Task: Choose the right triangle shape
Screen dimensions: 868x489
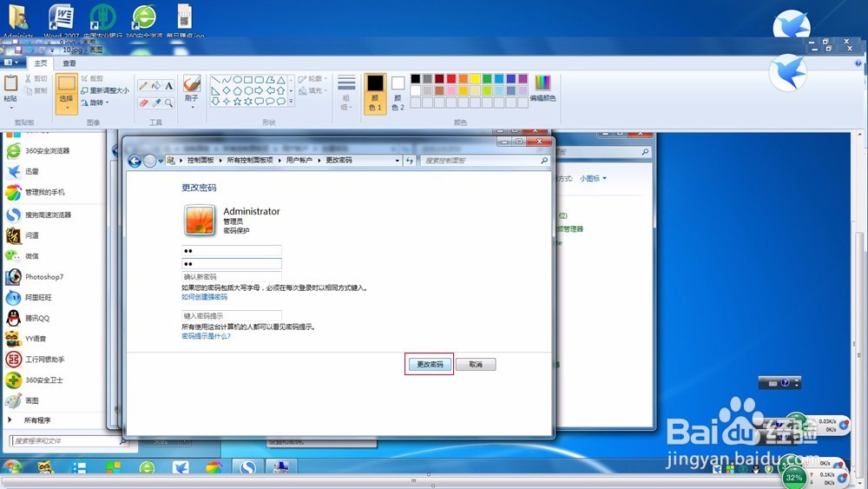Action: pos(215,90)
